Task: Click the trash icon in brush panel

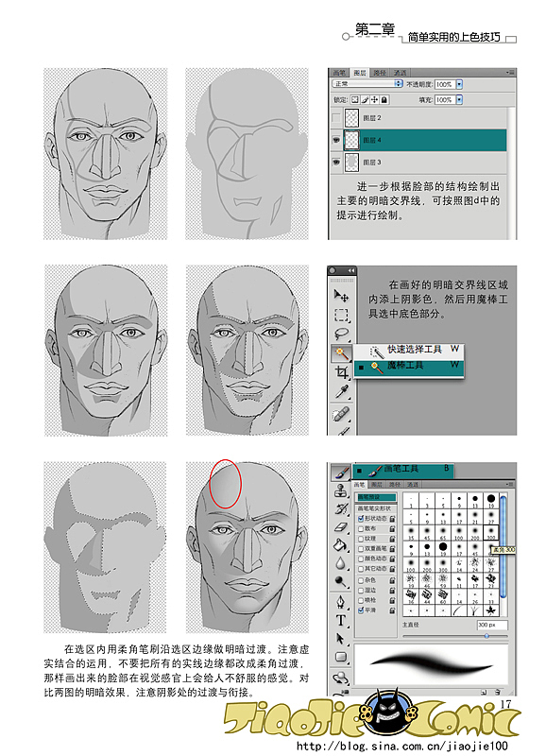Action: point(497,692)
